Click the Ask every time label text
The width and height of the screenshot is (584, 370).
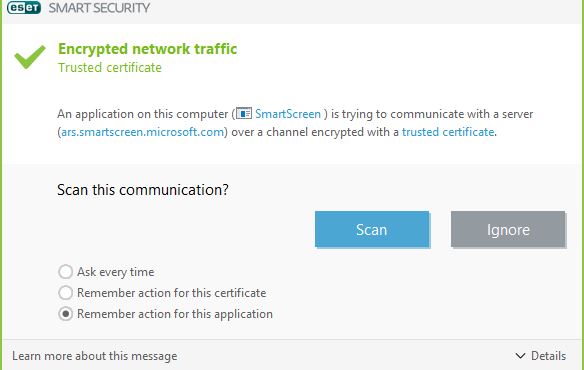(x=115, y=272)
